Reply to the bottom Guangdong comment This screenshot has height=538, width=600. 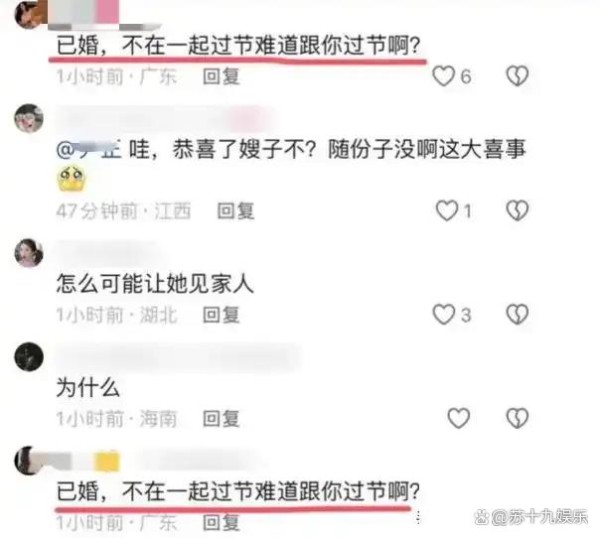coord(221,522)
